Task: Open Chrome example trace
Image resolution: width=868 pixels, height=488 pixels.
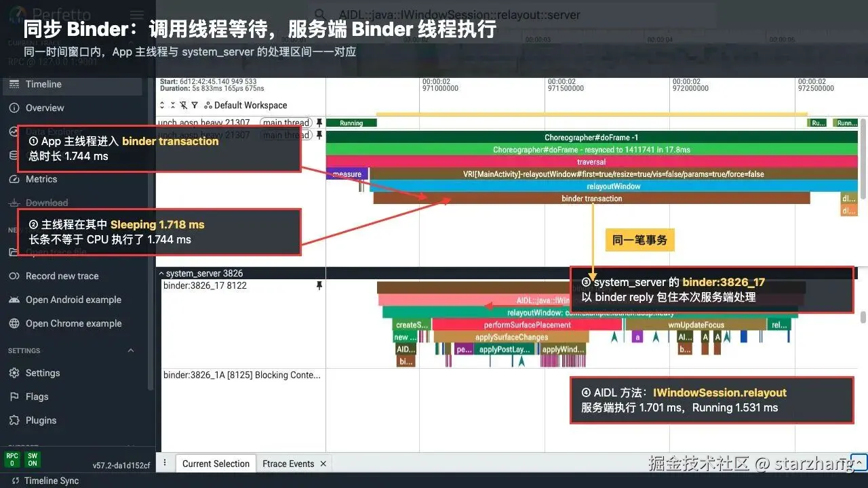Action: pyautogui.click(x=71, y=323)
